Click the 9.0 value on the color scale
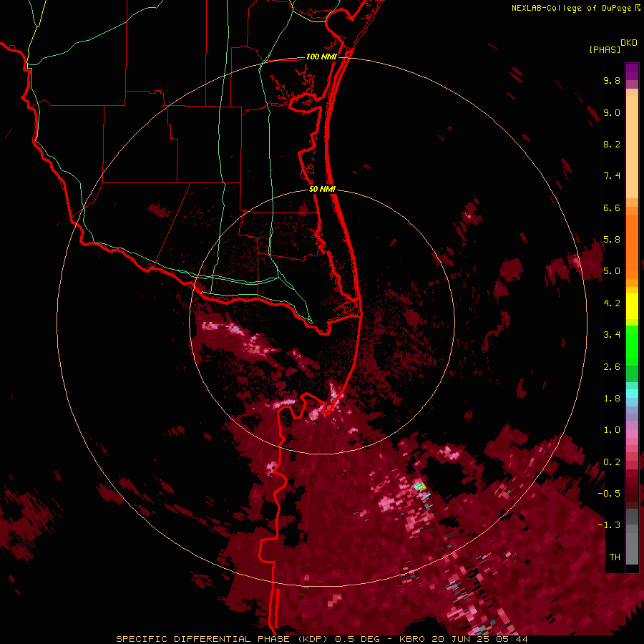644x644 pixels. (x=612, y=112)
